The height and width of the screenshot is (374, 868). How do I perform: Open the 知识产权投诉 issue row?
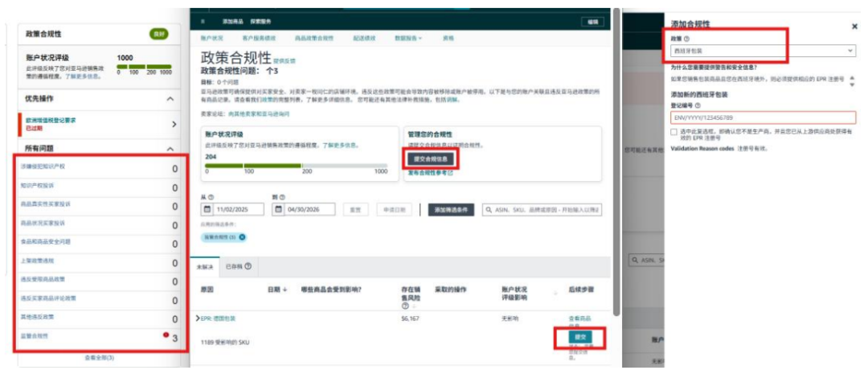99,186
